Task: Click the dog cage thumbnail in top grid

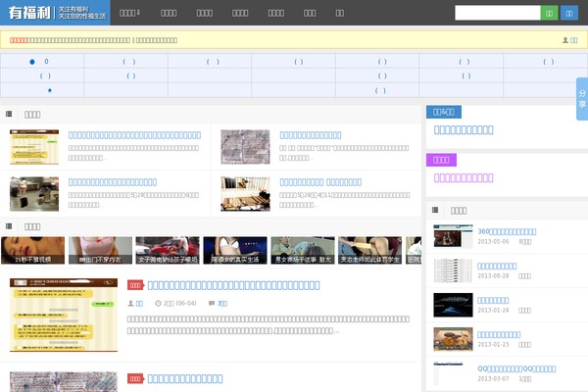Action: pos(245,194)
